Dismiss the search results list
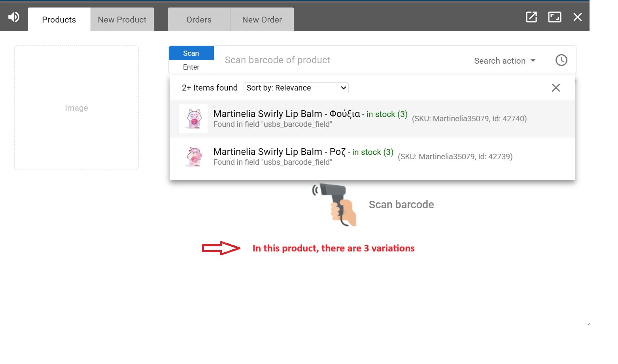Image resolution: width=618 pixels, height=364 pixels. (x=556, y=88)
